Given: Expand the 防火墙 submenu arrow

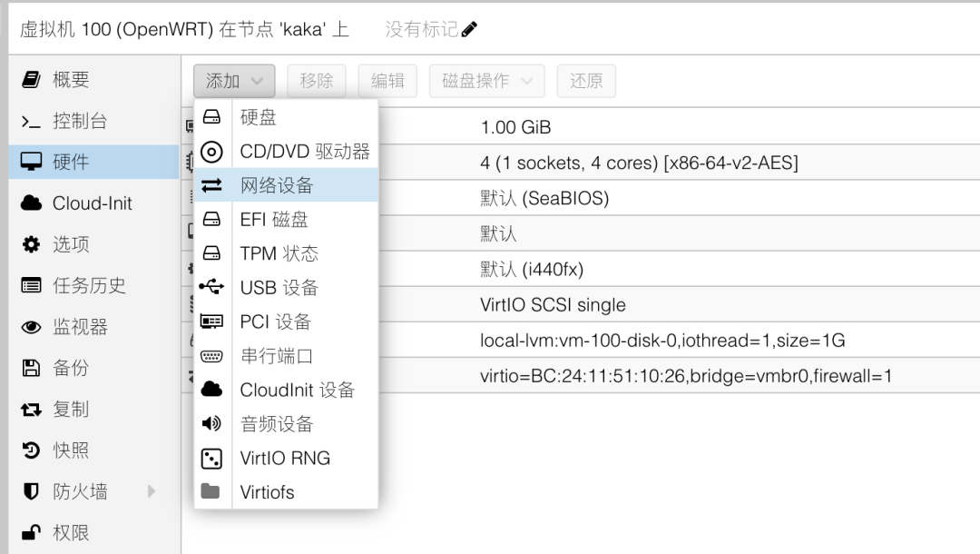Looking at the screenshot, I should (x=152, y=491).
